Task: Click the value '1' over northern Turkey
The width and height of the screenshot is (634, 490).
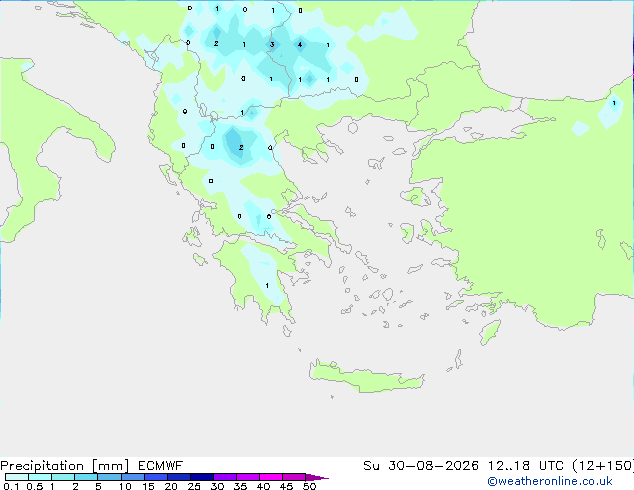Action: (x=614, y=103)
